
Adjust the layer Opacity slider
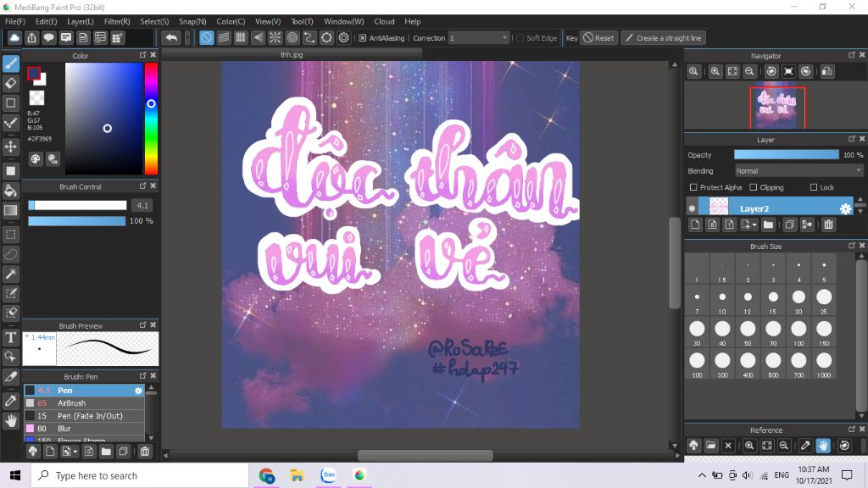(786, 155)
